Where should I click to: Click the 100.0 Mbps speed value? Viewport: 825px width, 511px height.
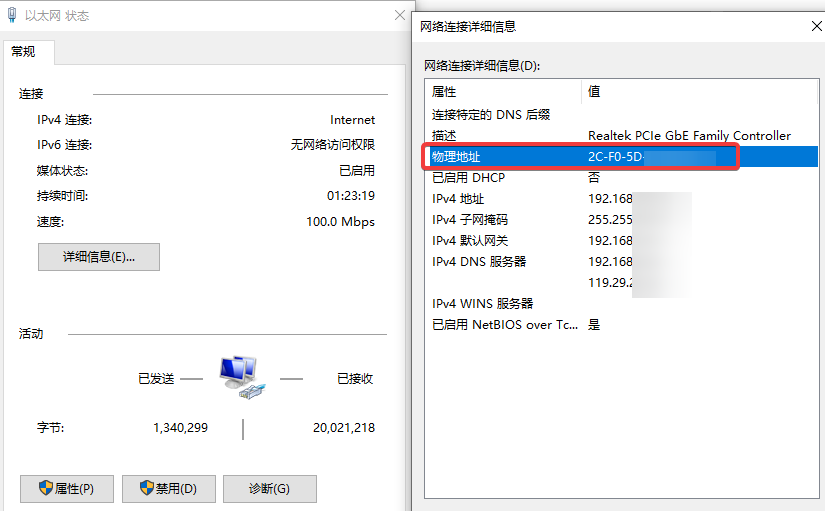click(x=340, y=222)
